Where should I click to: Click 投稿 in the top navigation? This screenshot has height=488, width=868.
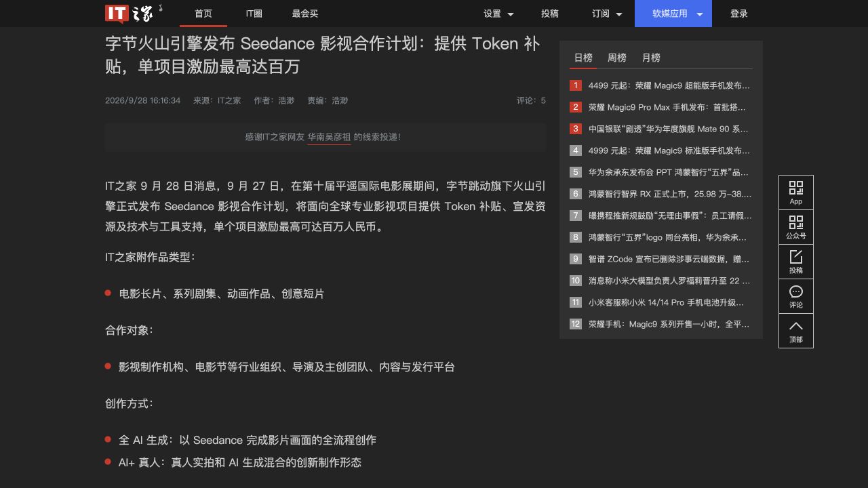tap(550, 14)
